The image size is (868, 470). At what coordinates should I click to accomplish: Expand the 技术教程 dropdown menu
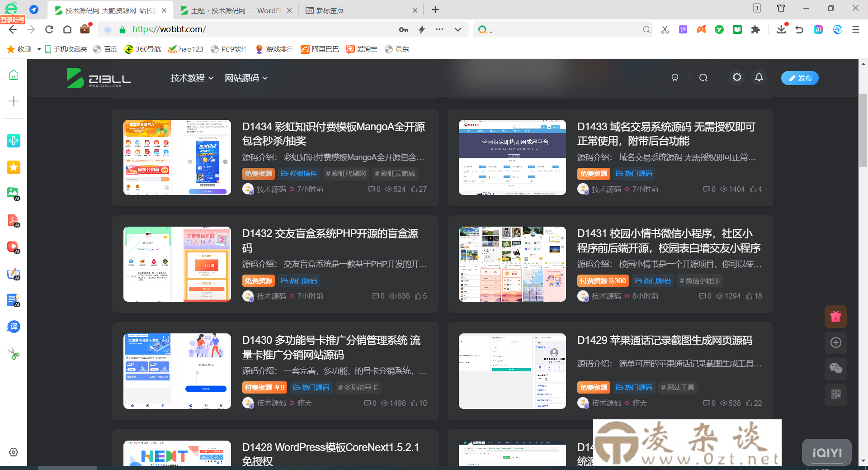coord(192,78)
